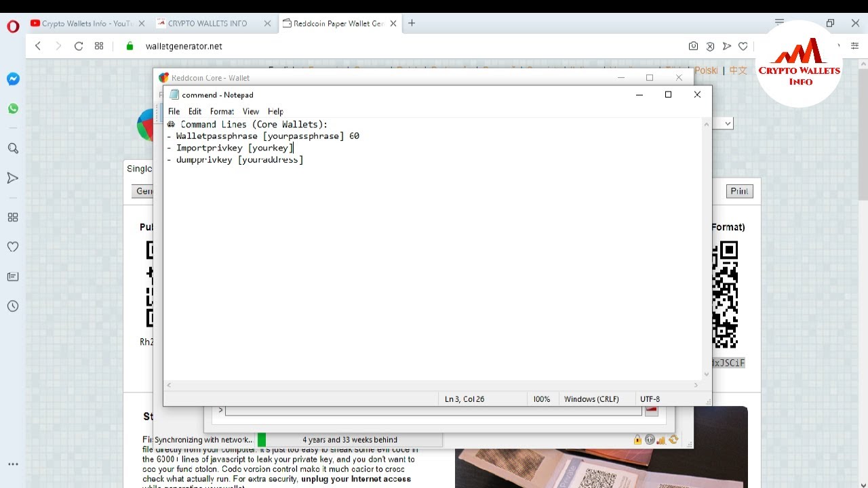Go back in the browser
The height and width of the screenshot is (488, 868).
(38, 46)
